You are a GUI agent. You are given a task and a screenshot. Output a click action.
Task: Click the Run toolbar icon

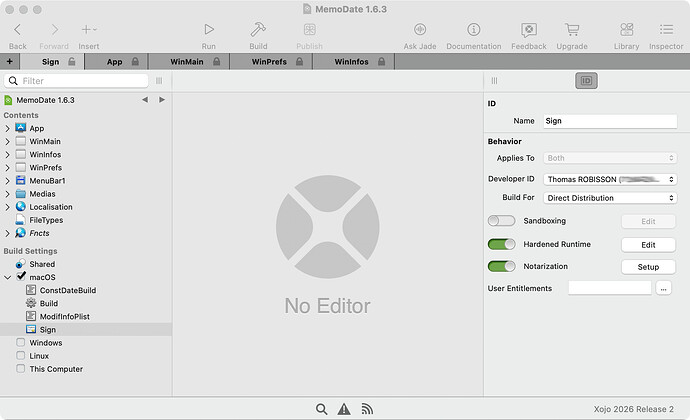pyautogui.click(x=209, y=29)
